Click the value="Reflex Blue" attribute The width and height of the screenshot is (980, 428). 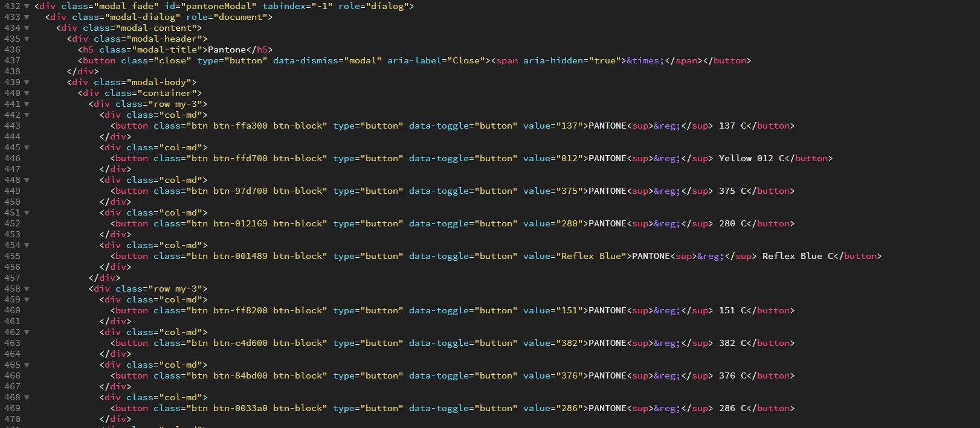575,256
